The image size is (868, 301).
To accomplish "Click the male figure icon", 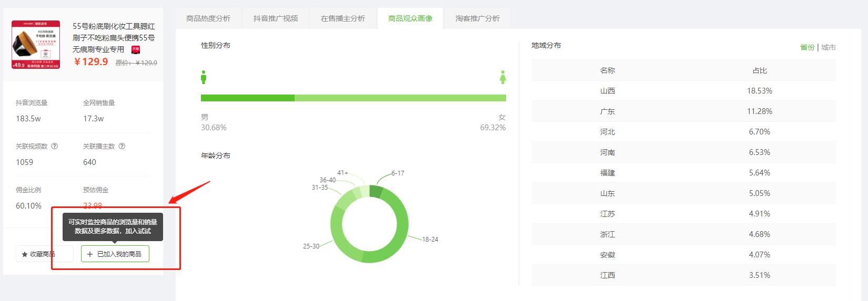I will point(204,77).
